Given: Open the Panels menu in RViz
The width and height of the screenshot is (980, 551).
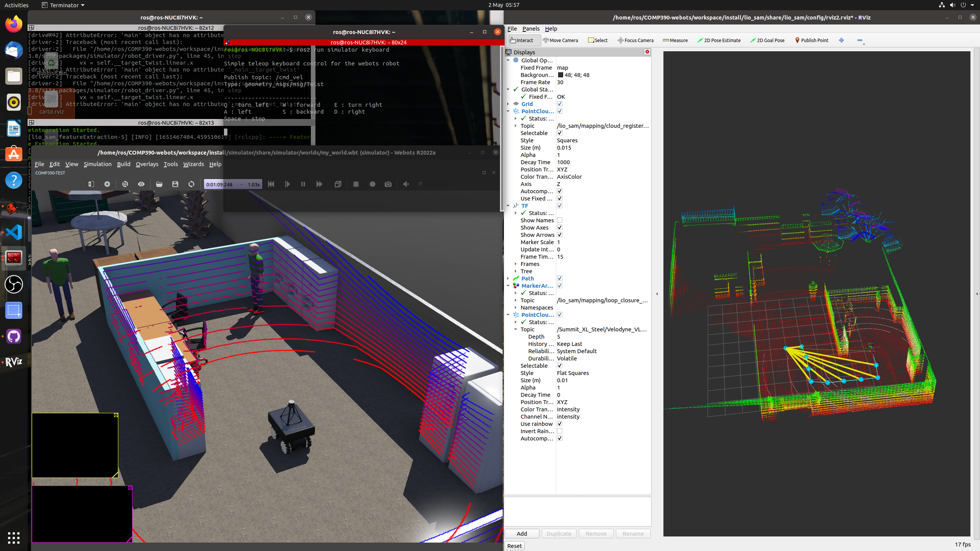Looking at the screenshot, I should pyautogui.click(x=531, y=29).
